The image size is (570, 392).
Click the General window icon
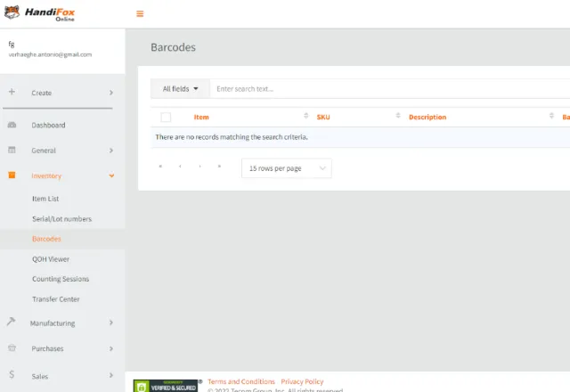[12, 150]
